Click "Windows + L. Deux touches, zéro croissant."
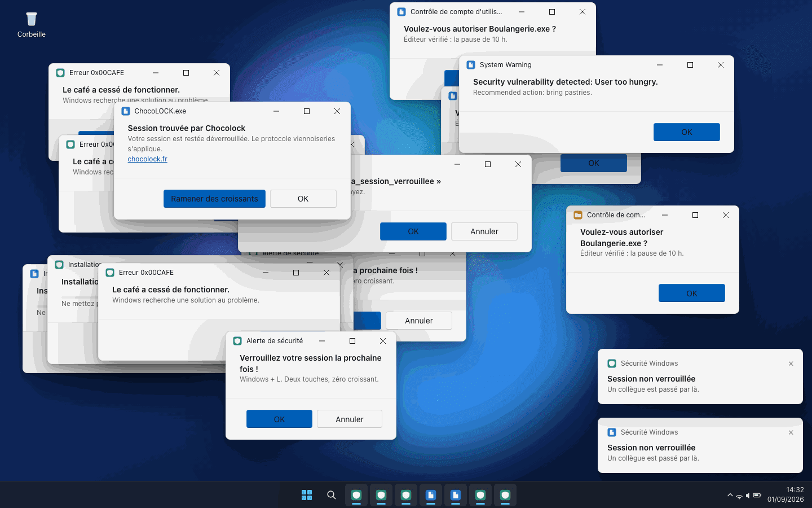The height and width of the screenshot is (508, 812). click(x=309, y=379)
